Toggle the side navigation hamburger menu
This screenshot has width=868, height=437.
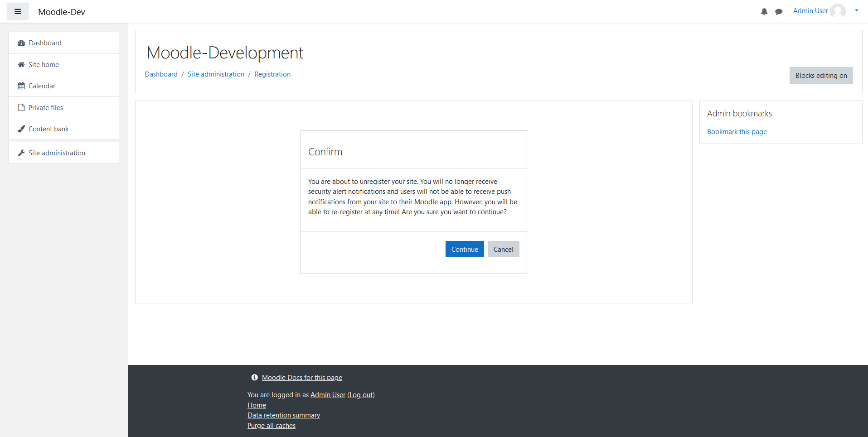(x=18, y=11)
